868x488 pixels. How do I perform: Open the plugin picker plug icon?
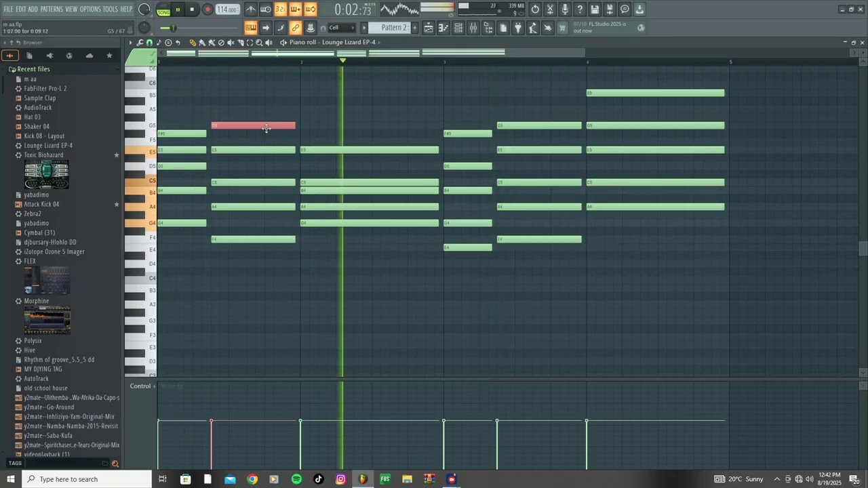pos(518,28)
